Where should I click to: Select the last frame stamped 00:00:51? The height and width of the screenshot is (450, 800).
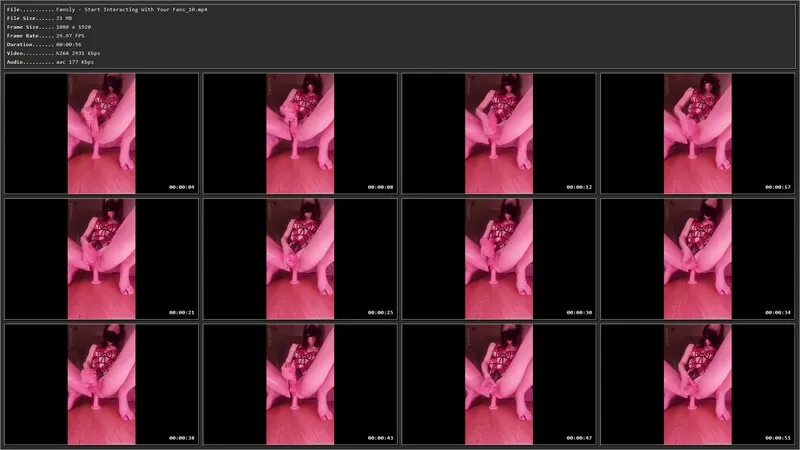pyautogui.click(x=697, y=384)
